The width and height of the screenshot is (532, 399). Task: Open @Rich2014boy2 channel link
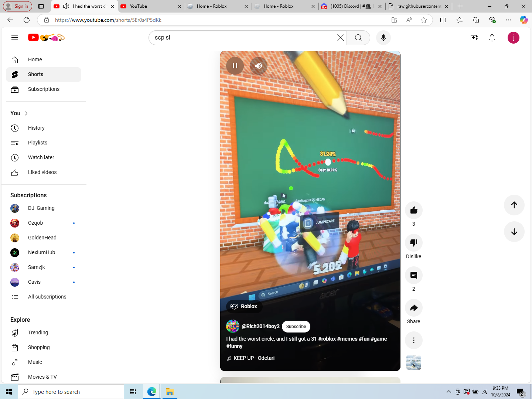[260, 326]
